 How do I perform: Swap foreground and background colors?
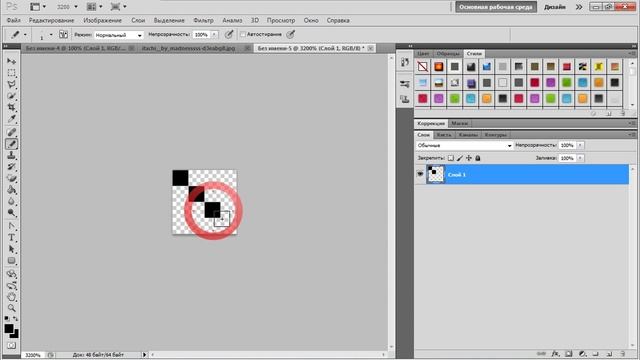click(16, 318)
